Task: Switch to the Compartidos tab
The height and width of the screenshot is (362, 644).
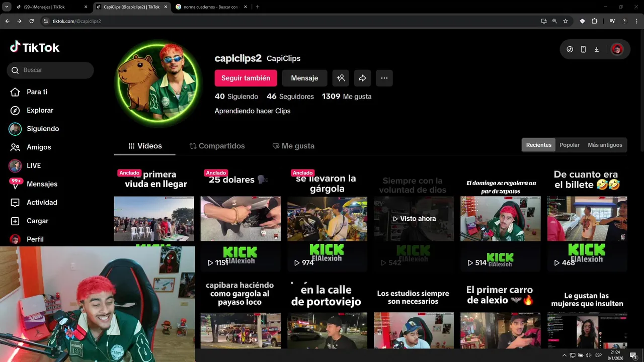Action: 217,146
